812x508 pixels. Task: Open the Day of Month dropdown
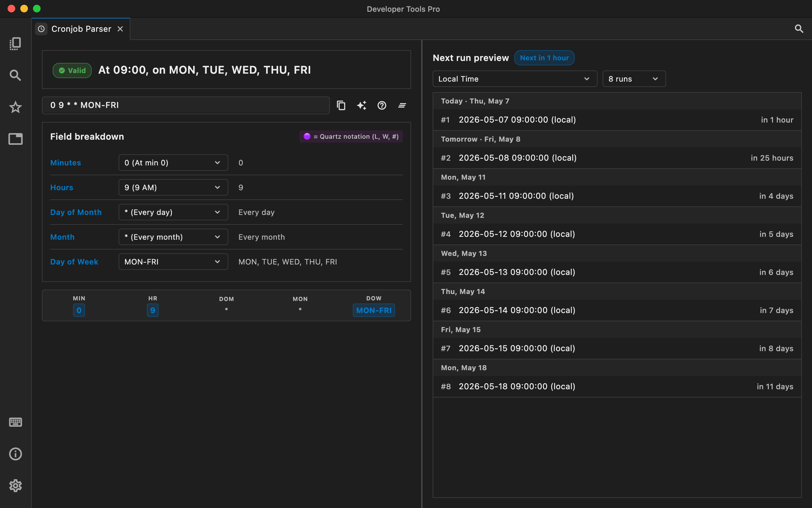(x=173, y=212)
